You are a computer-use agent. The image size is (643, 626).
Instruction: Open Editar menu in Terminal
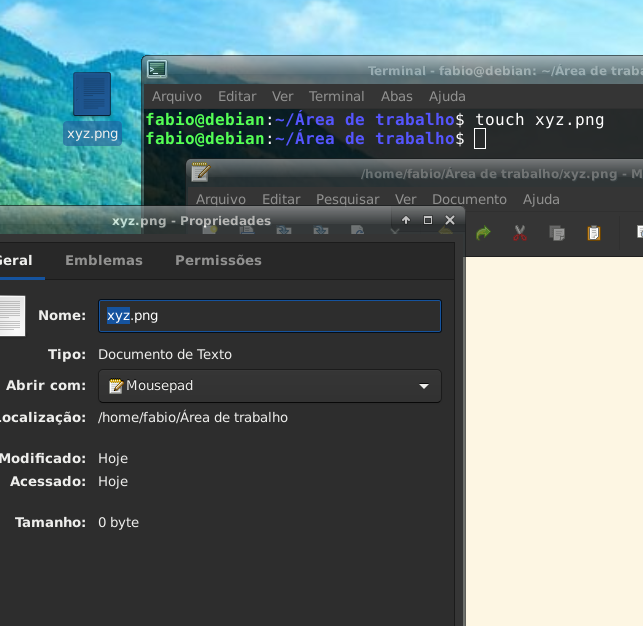tap(237, 96)
